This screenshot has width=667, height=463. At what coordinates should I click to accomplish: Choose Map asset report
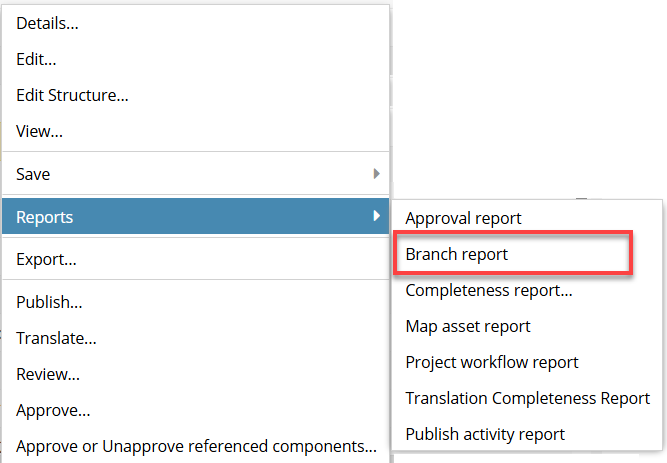[x=527, y=326]
